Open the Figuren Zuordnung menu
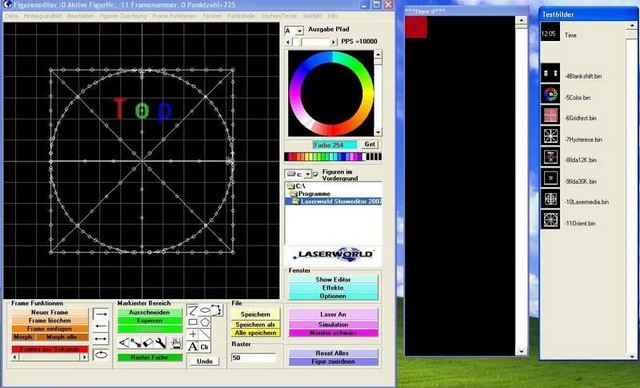Image resolution: width=640 pixels, height=388 pixels. point(123,16)
